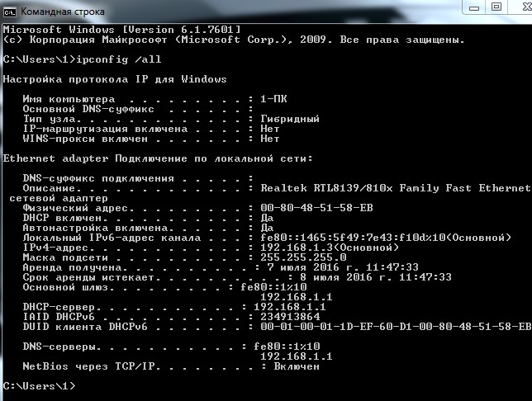Click lease expiry '8 июля 2016 г. 11:47:33'

point(376,277)
